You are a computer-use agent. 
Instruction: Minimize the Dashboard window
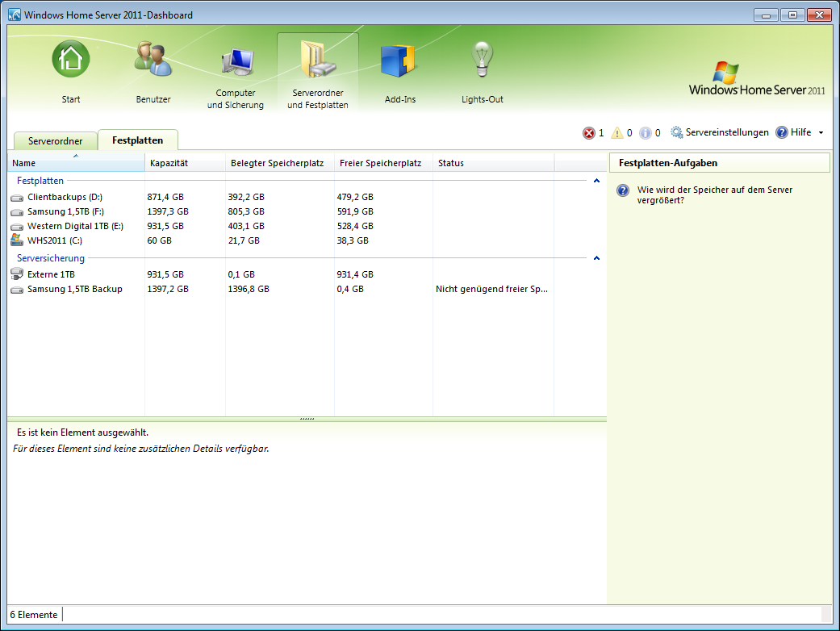pos(766,15)
